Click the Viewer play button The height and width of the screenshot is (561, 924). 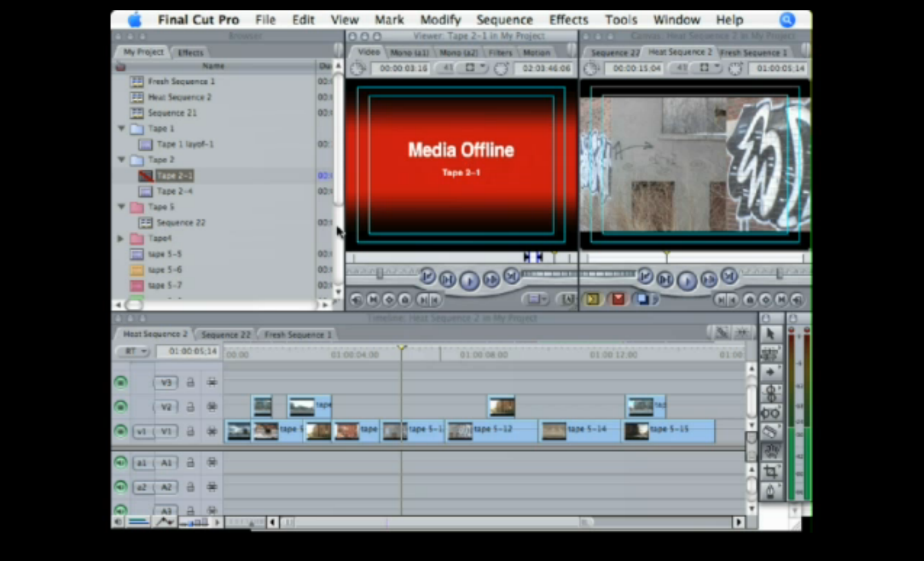(469, 280)
